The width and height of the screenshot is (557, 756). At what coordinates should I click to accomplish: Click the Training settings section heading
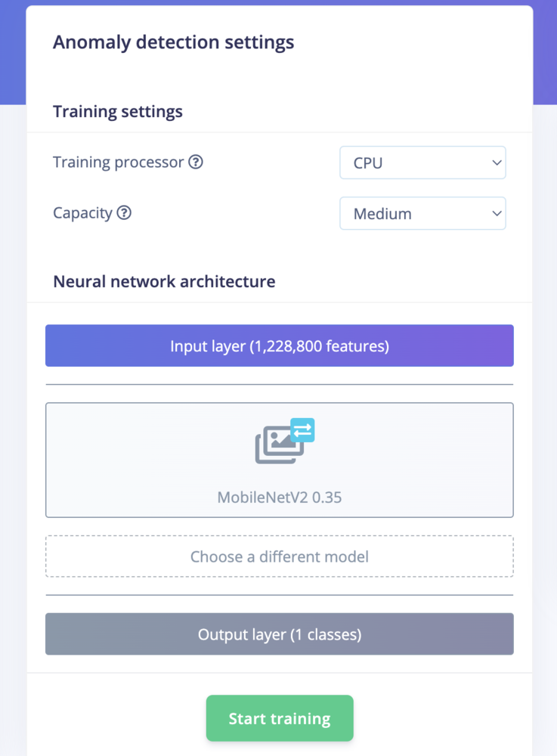(118, 112)
